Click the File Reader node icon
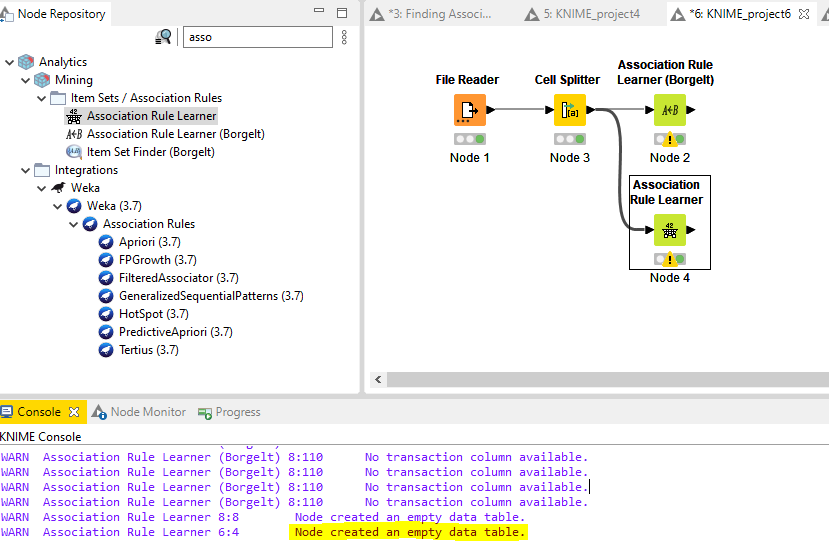Viewport: 829px width, 551px height. [469, 110]
